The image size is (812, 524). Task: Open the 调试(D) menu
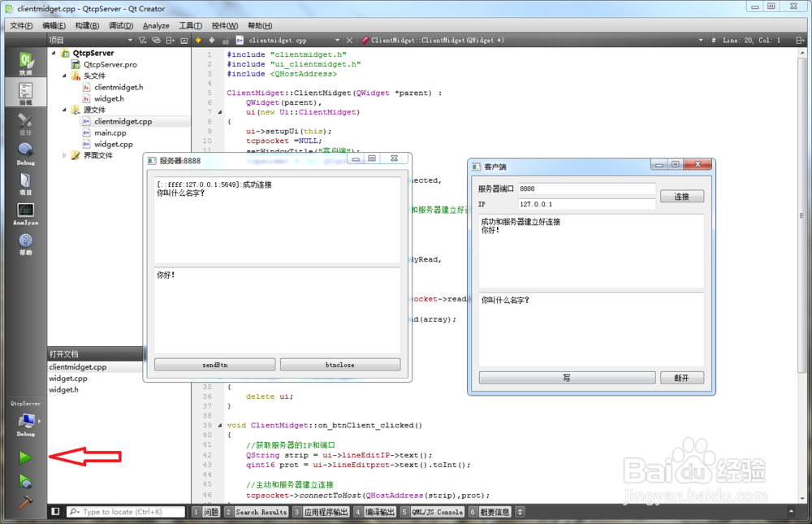click(121, 25)
